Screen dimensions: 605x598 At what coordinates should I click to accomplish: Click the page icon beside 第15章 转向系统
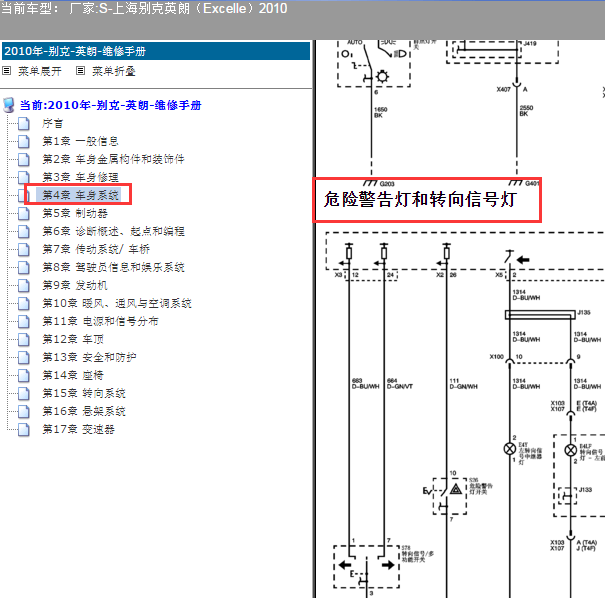point(24,394)
